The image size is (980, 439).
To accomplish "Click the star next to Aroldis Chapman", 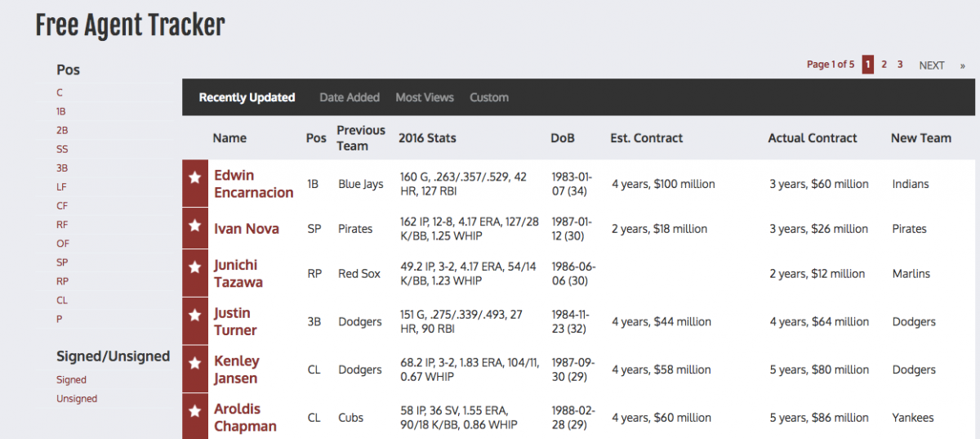I will [x=194, y=410].
